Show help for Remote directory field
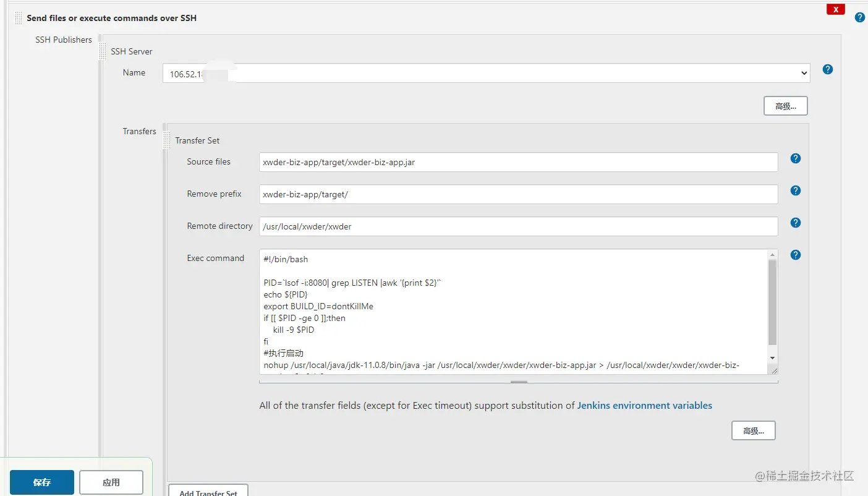This screenshot has width=868, height=496. [x=796, y=223]
